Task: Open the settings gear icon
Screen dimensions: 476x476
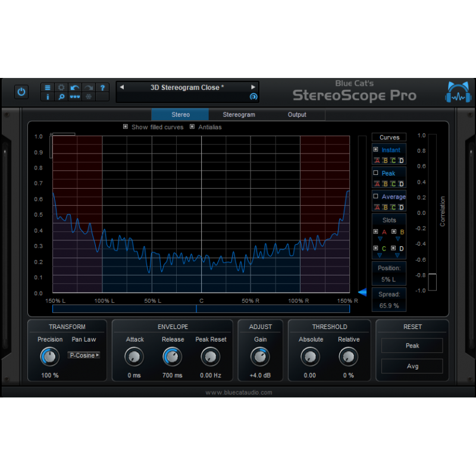Action: tap(61, 87)
